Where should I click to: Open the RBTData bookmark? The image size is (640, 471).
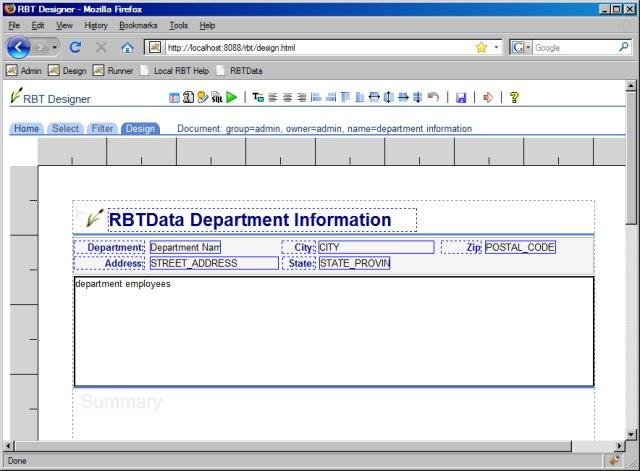239,71
